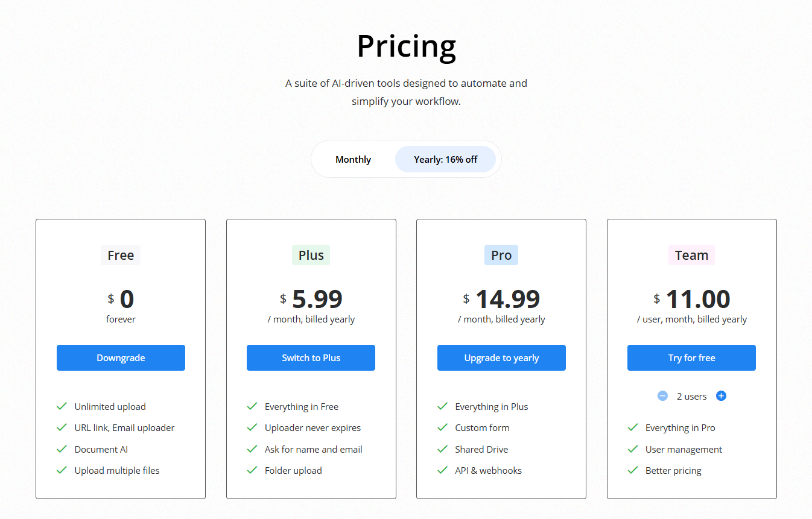Click the checkmark next to API & webhooks
Screen dimensions: 812x519
tap(442, 470)
